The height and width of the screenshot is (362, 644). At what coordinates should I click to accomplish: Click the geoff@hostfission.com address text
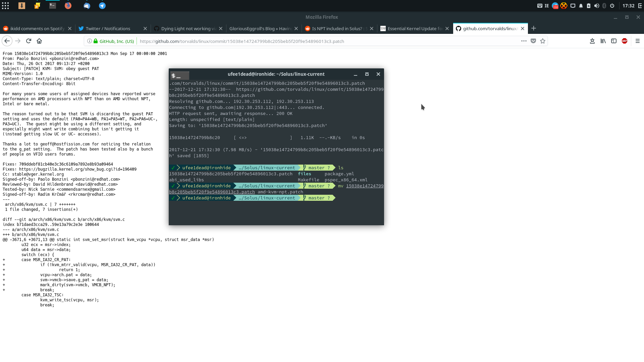(x=65, y=144)
